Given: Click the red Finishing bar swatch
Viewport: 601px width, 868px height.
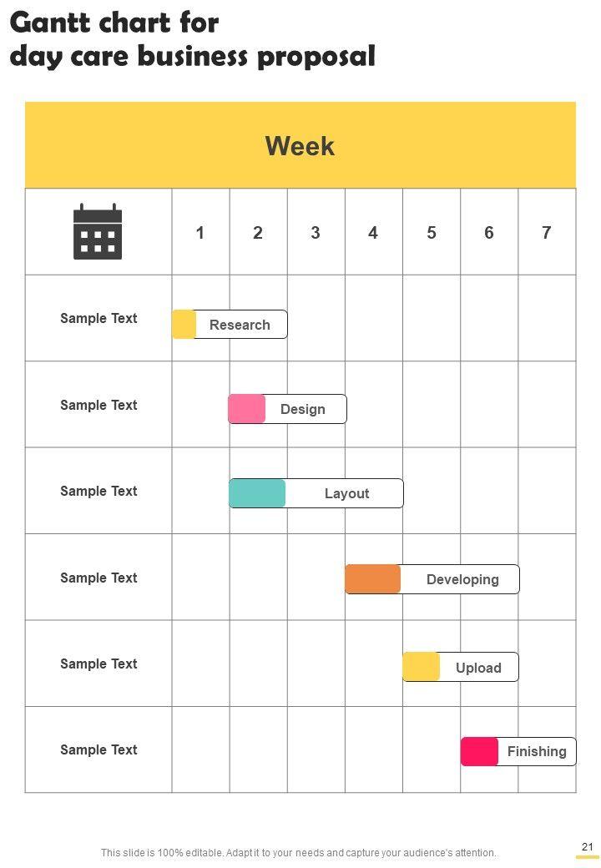Looking at the screenshot, I should (479, 751).
